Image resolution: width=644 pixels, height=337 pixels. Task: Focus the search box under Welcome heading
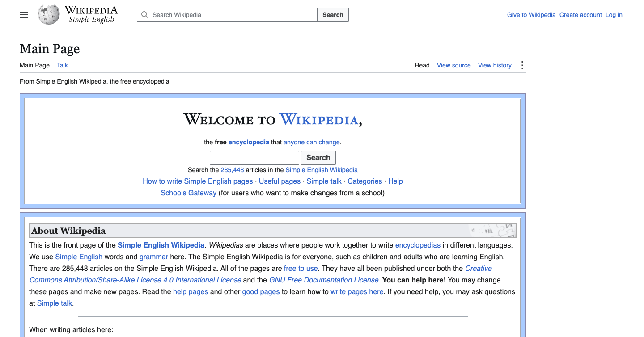(x=254, y=158)
